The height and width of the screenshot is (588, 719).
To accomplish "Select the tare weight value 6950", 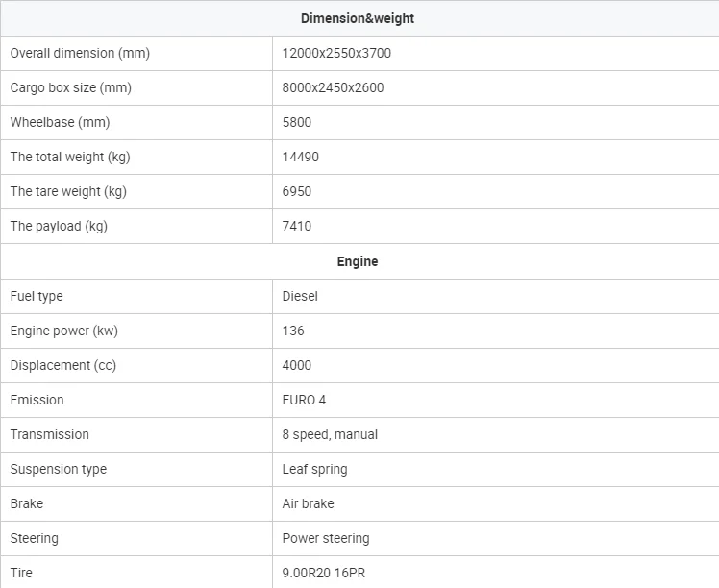I will (297, 191).
